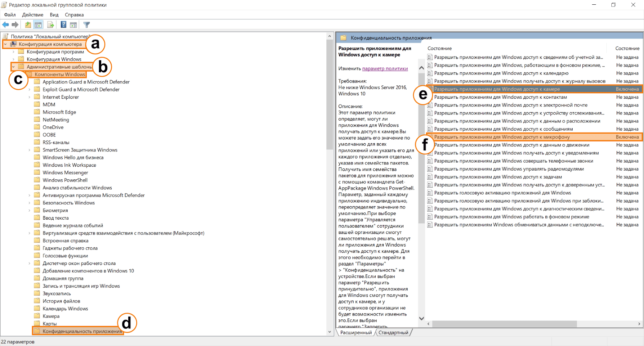This screenshot has height=346, width=644.
Task: Expand the Internet Explorer folder
Action: pos(29,97)
